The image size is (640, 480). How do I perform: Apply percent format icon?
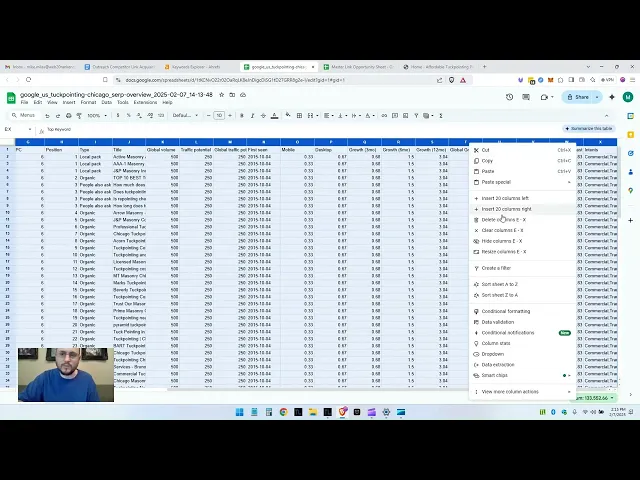(129, 116)
